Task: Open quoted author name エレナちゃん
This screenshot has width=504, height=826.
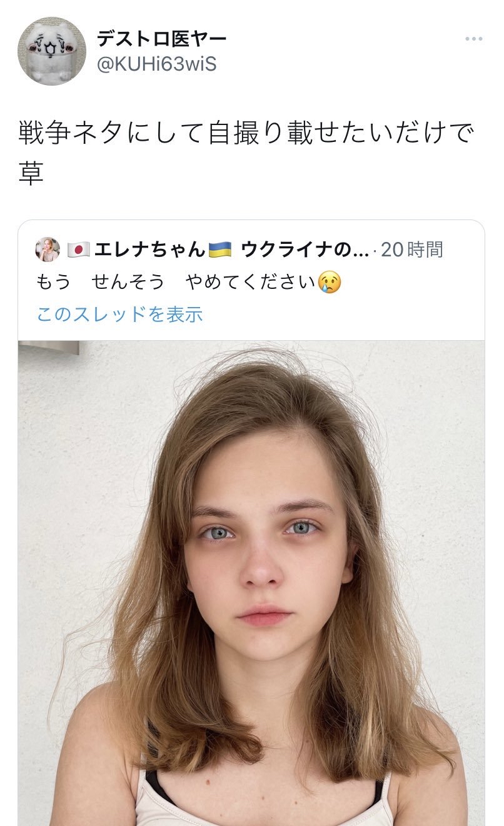Action: [x=150, y=249]
